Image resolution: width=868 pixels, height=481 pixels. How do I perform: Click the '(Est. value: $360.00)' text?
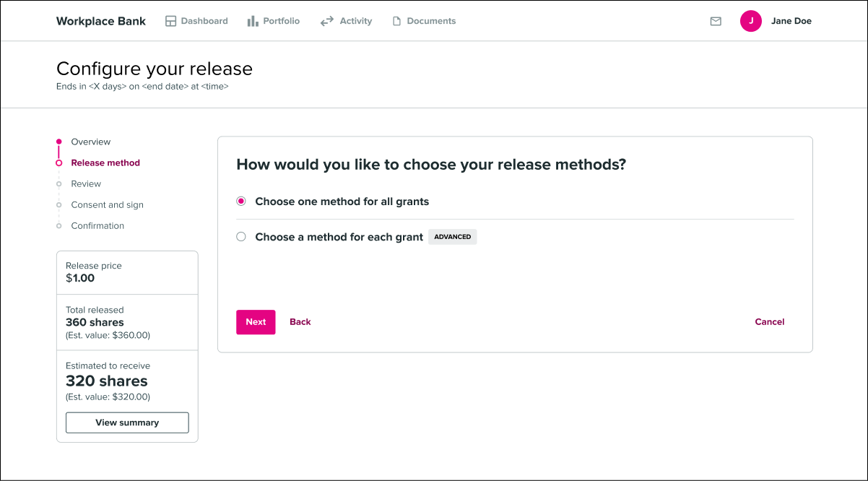point(108,335)
